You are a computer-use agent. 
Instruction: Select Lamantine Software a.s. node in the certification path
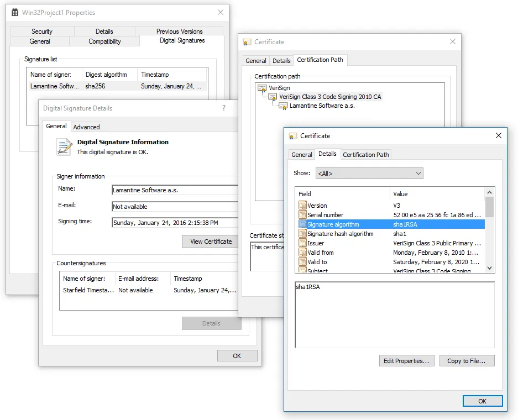(x=322, y=106)
